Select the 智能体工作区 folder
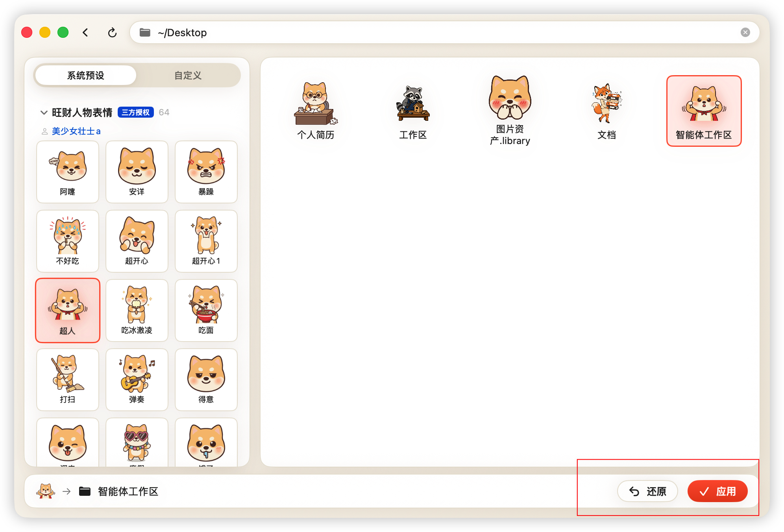This screenshot has width=784, height=532. (x=704, y=111)
